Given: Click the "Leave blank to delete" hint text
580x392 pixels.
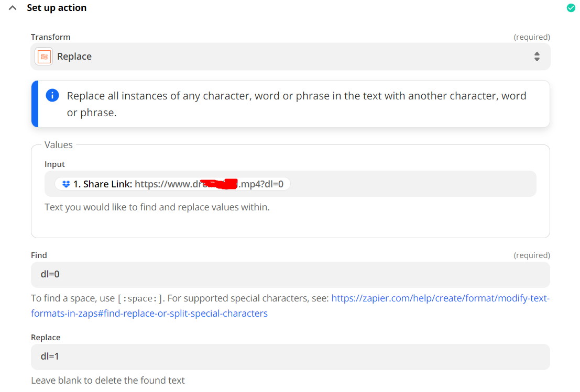Looking at the screenshot, I should [108, 380].
